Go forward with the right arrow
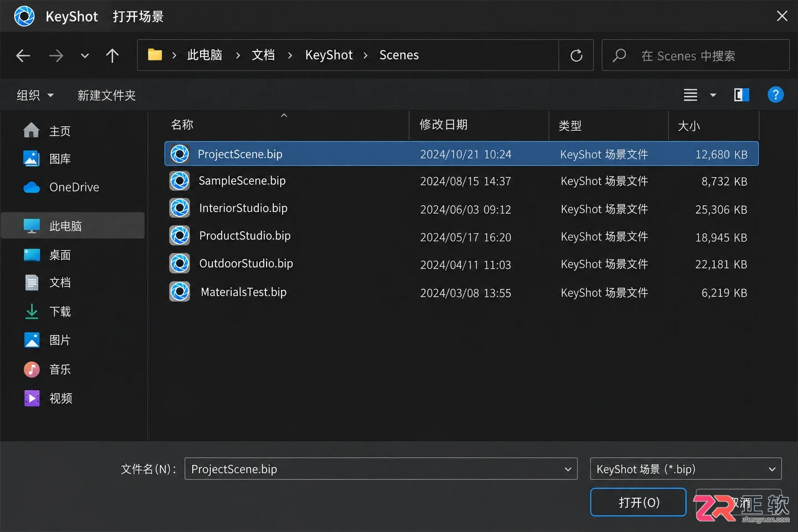This screenshot has width=798, height=532. coord(56,55)
